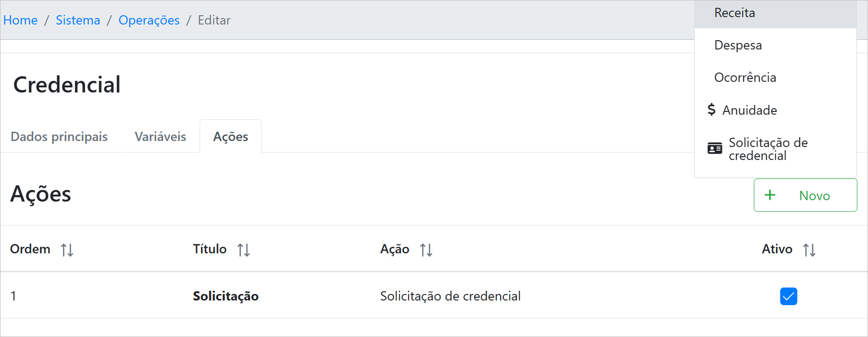Go to Home breadcrumb link
Image resolution: width=868 pixels, height=337 pixels.
point(20,20)
